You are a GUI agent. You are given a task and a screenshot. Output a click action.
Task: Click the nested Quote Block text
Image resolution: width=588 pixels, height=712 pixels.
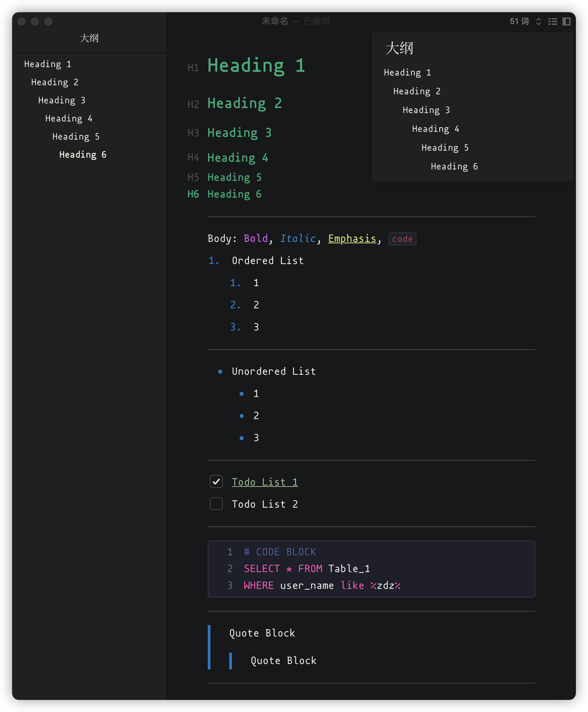284,661
